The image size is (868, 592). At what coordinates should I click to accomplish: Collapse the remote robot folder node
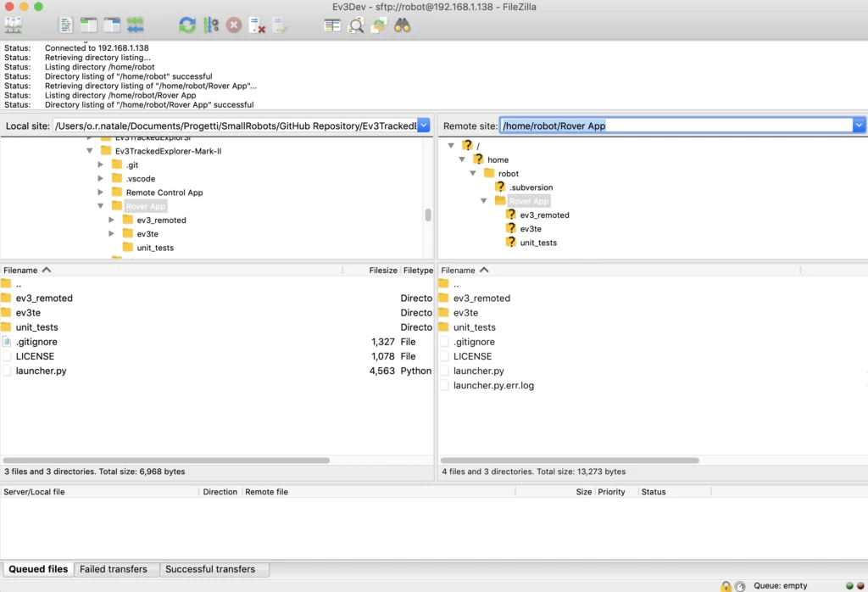473,173
